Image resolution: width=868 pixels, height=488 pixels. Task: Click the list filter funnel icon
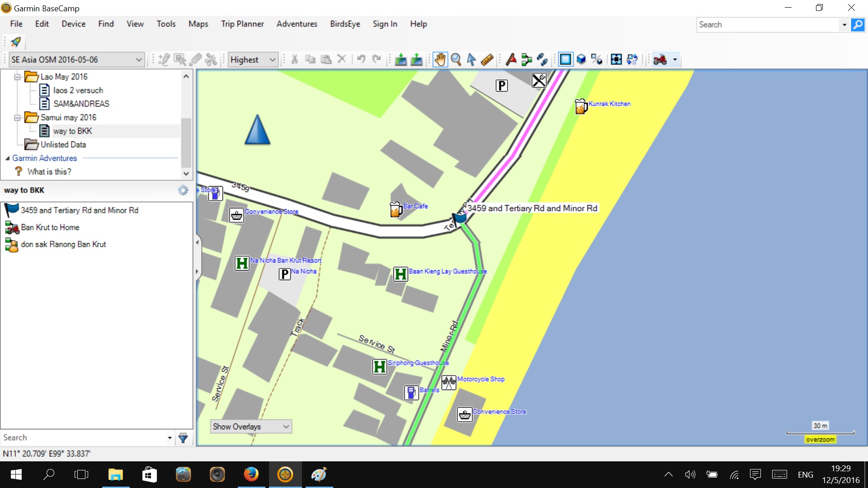click(183, 437)
